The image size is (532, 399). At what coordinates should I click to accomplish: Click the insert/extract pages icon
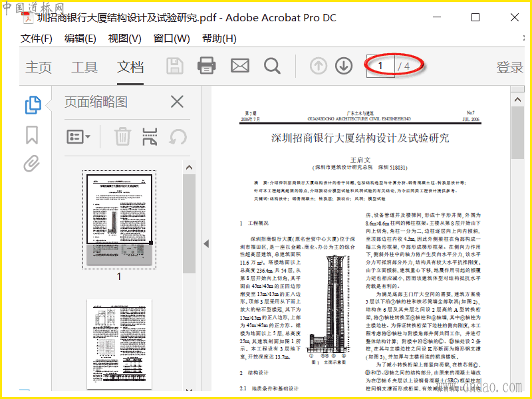point(150,136)
